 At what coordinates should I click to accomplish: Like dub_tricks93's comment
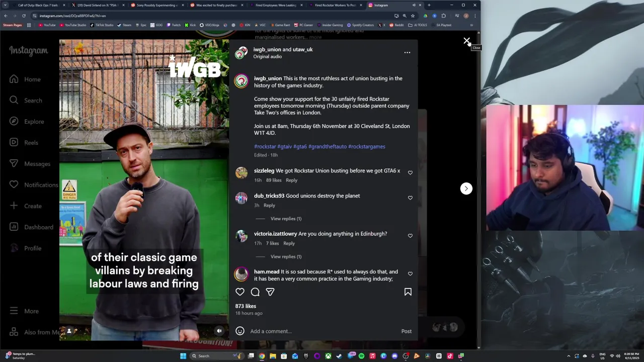click(410, 198)
